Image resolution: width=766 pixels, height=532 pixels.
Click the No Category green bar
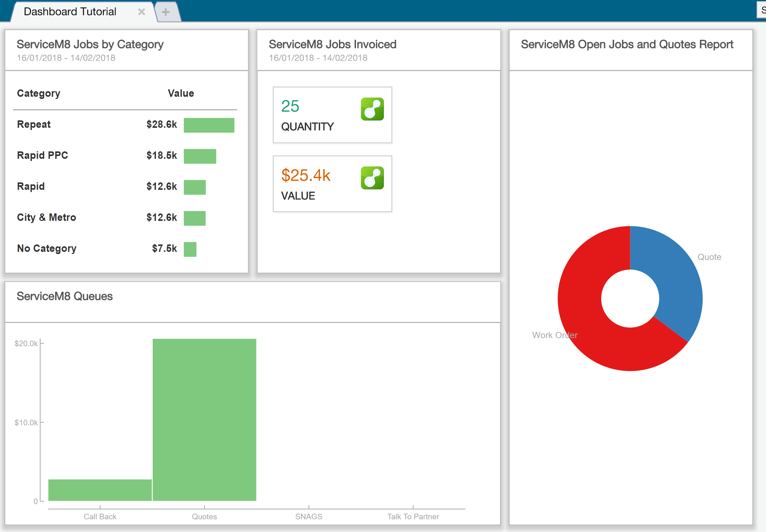(190, 249)
